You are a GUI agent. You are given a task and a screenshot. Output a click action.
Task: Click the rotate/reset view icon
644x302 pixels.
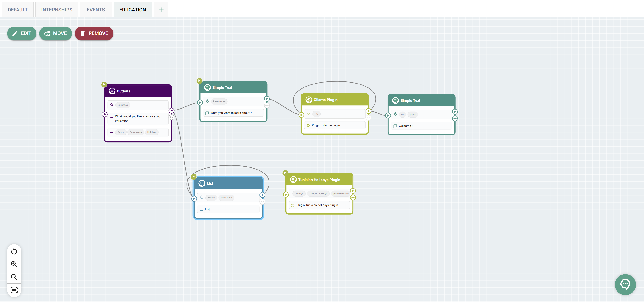pos(14,251)
